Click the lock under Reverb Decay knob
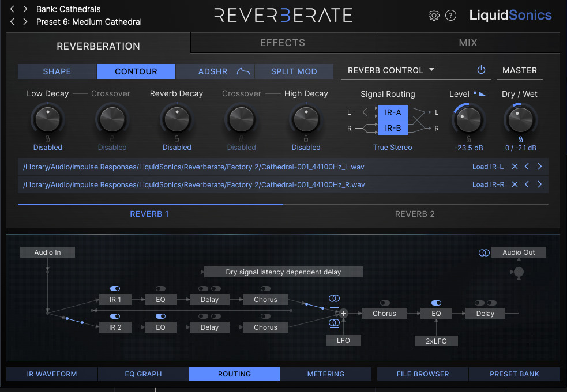The height and width of the screenshot is (392, 567). [x=177, y=138]
